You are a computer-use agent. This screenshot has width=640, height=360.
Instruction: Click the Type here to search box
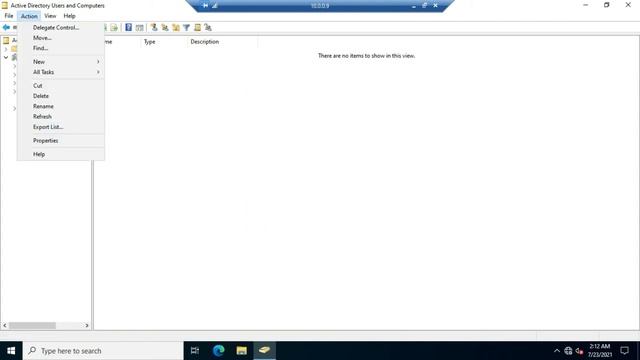coord(103,351)
